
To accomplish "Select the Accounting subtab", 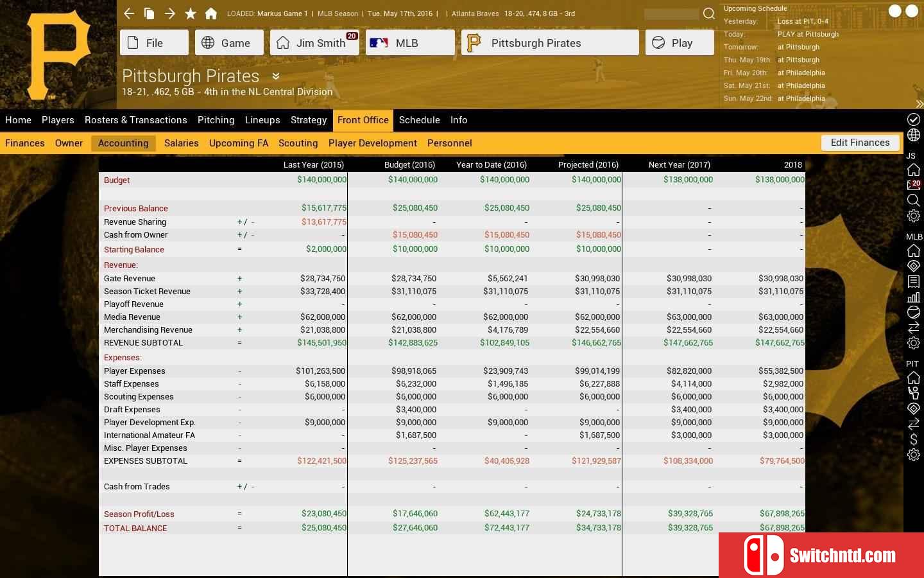I will 123,143.
